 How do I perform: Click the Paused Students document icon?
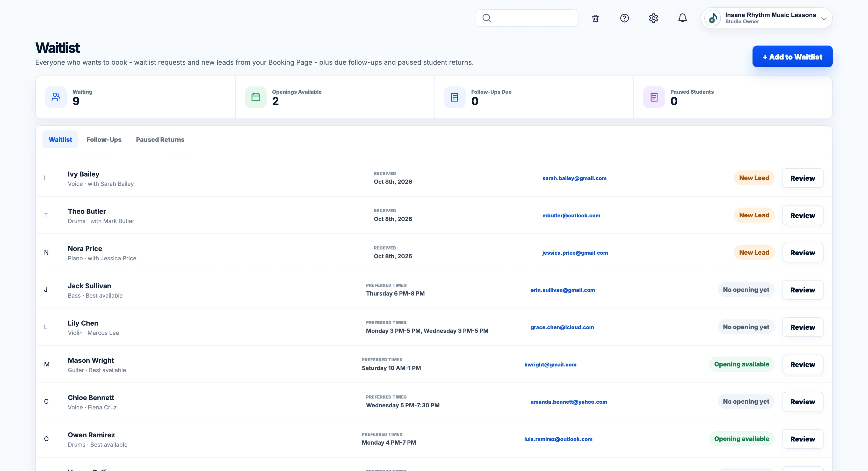coord(654,97)
